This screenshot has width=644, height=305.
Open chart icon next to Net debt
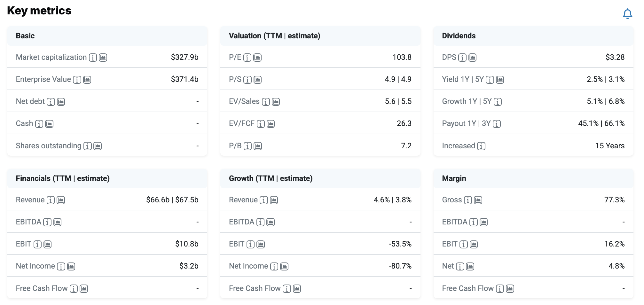[61, 102]
